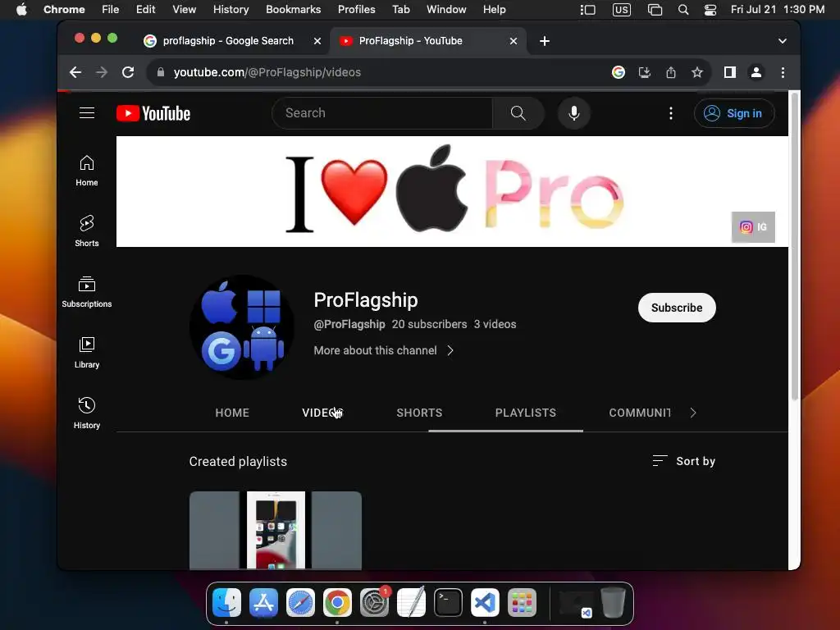Click the Sign in button

[x=734, y=113]
